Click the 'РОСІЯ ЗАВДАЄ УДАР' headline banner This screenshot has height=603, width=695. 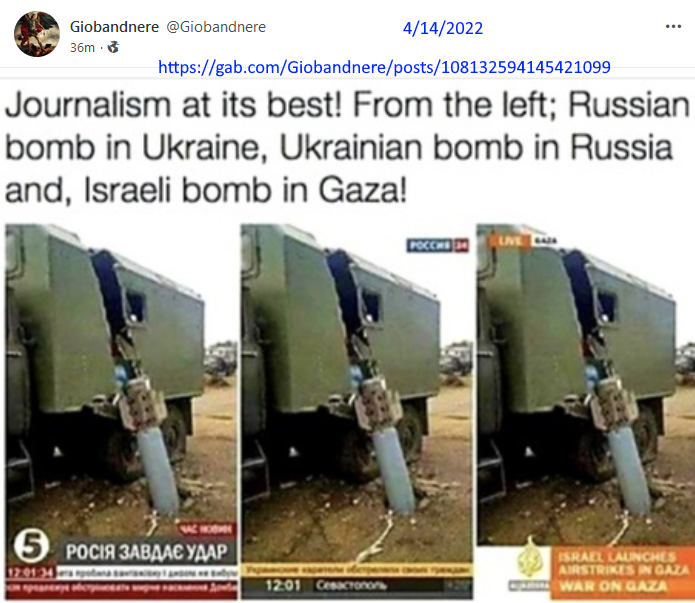pyautogui.click(x=146, y=552)
